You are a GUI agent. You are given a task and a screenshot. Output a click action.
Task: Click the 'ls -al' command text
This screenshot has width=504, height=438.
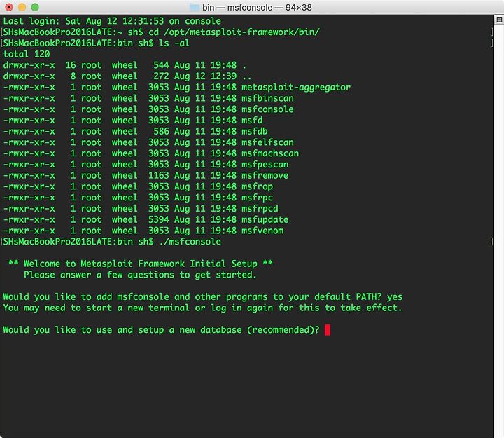(x=174, y=43)
